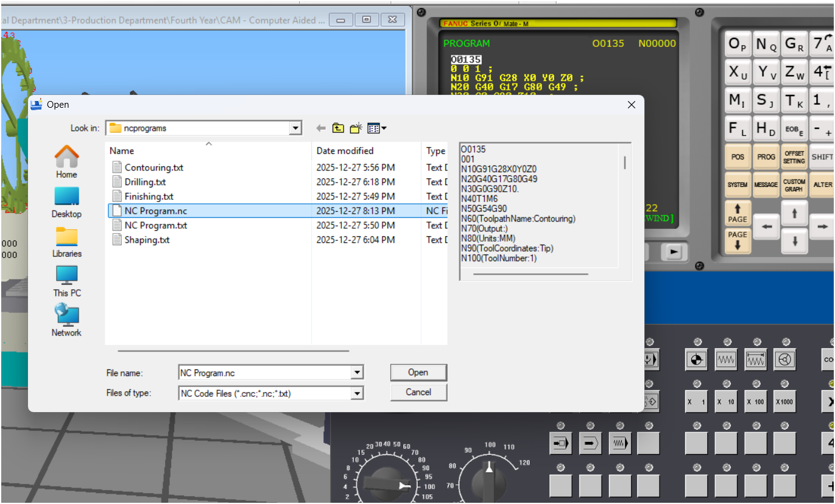This screenshot has height=504, width=835.
Task: Expand the File name combo box arrow
Action: (357, 373)
